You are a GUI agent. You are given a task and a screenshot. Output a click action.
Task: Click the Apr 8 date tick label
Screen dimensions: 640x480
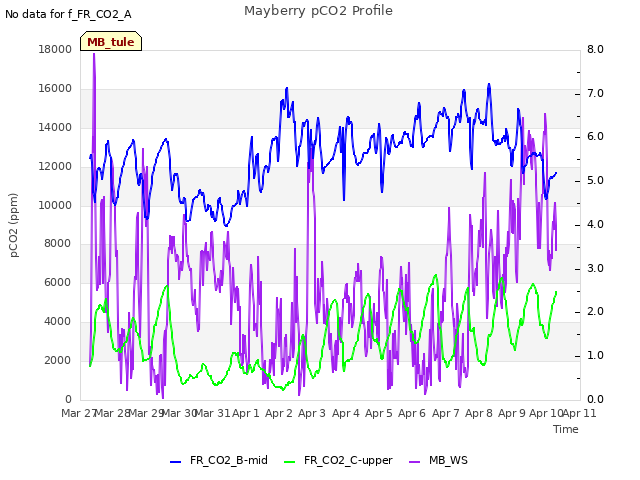(x=479, y=413)
